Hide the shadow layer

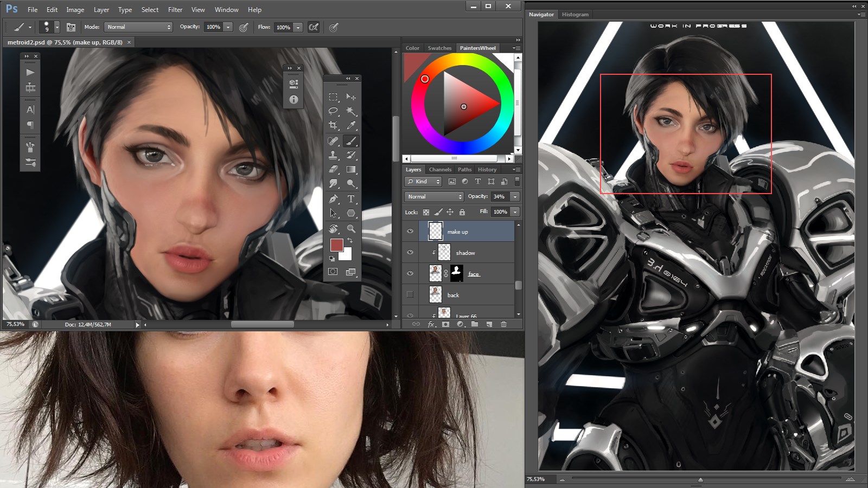click(410, 253)
